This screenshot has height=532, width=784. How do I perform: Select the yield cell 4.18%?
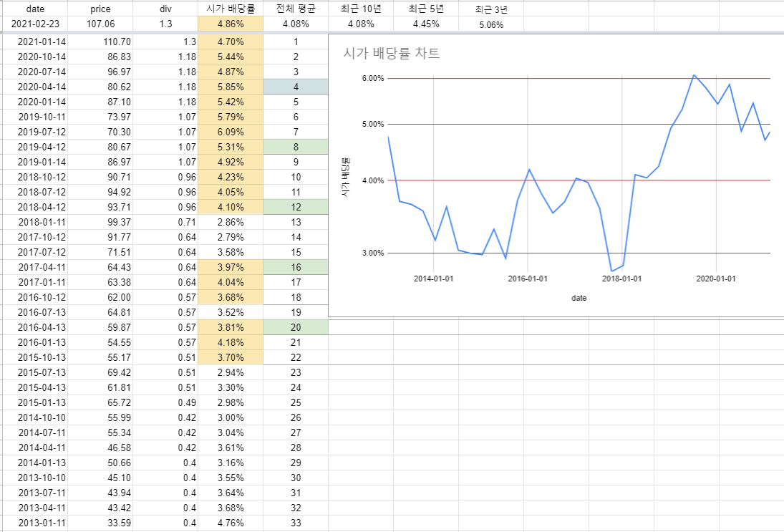click(231, 342)
